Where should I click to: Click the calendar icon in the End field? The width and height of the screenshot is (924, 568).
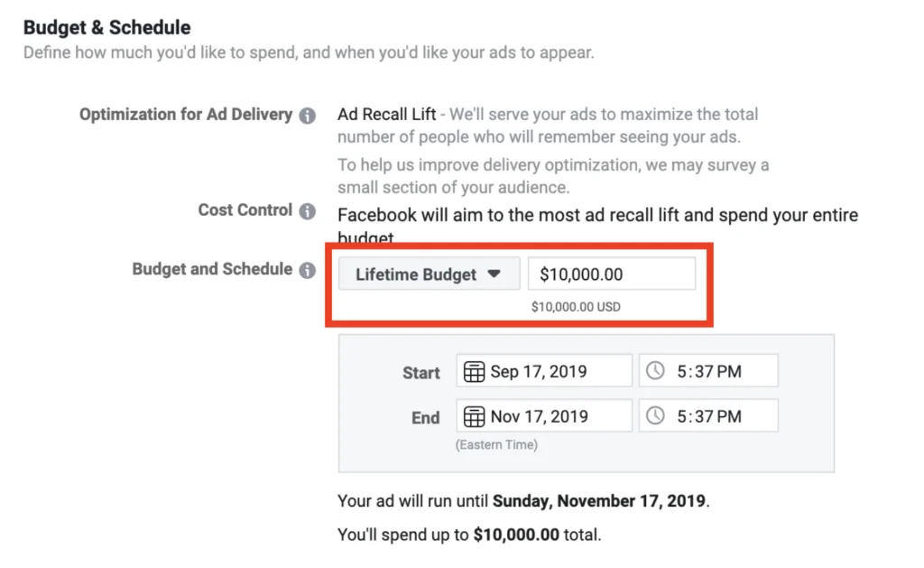pyautogui.click(x=476, y=415)
